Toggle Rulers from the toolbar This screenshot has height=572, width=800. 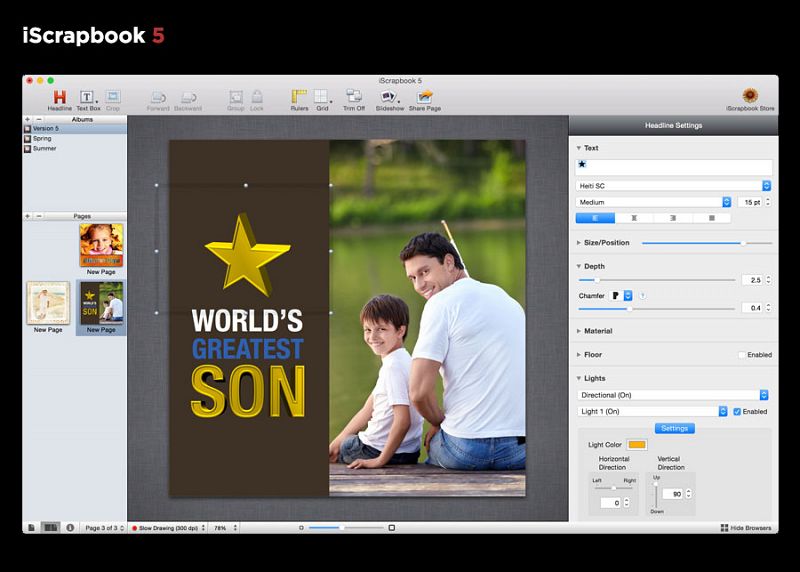click(299, 98)
